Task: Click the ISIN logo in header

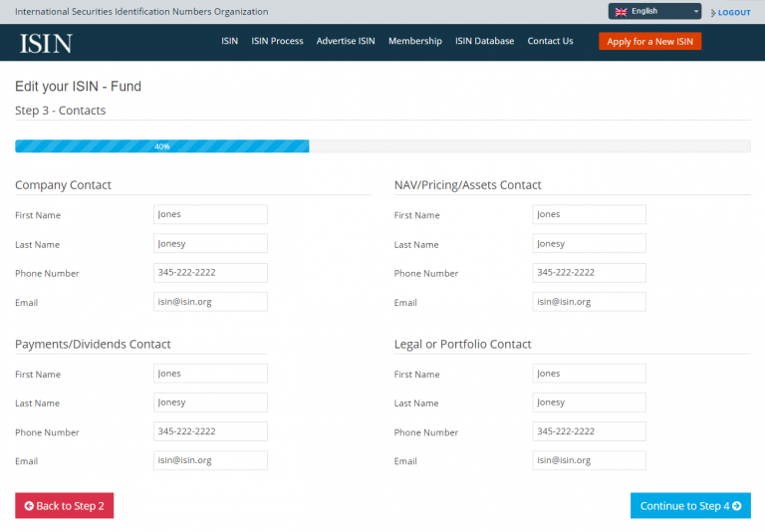Action: click(x=46, y=43)
